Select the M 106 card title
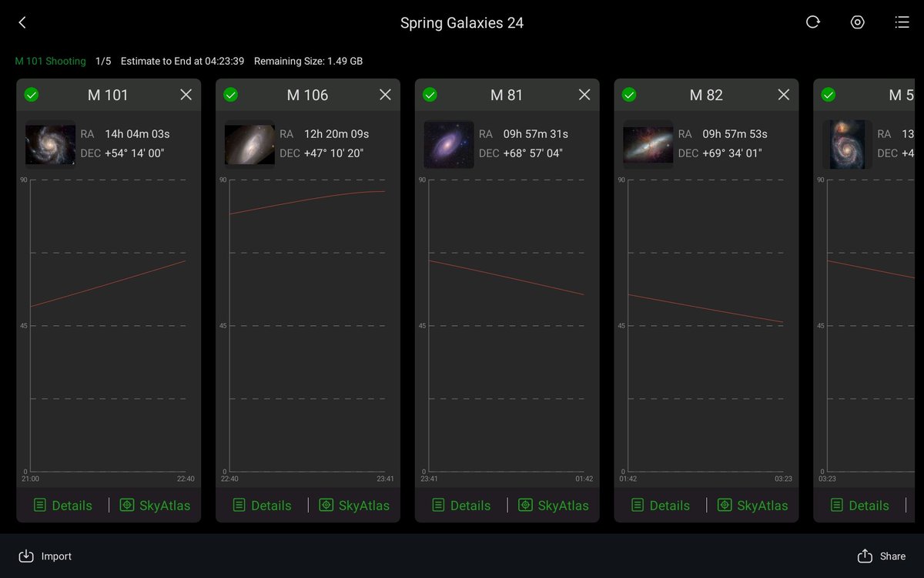The height and width of the screenshot is (578, 924). click(307, 95)
